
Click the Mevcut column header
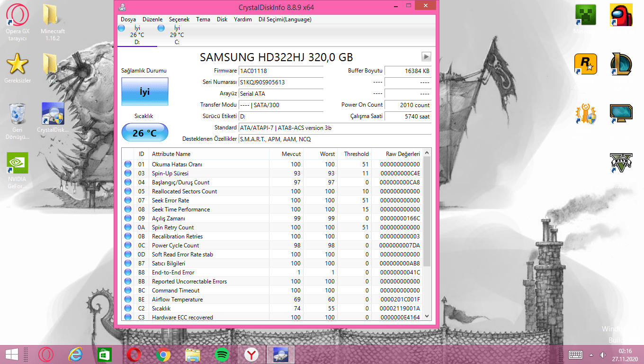(x=286, y=154)
